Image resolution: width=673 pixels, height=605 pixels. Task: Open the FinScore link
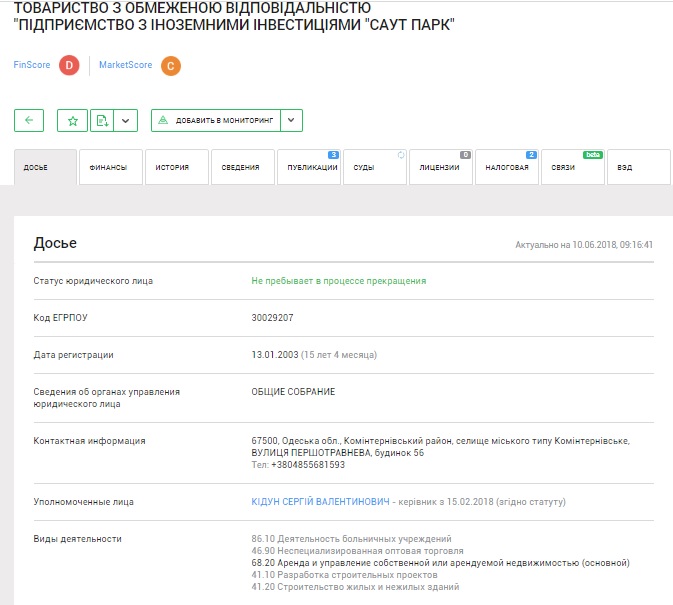coord(32,65)
